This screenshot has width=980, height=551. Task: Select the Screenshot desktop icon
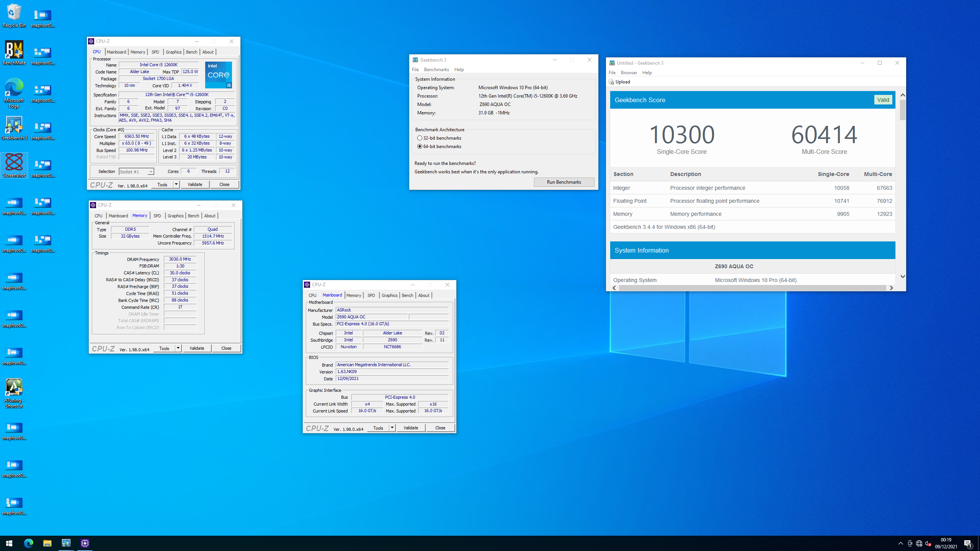click(14, 165)
